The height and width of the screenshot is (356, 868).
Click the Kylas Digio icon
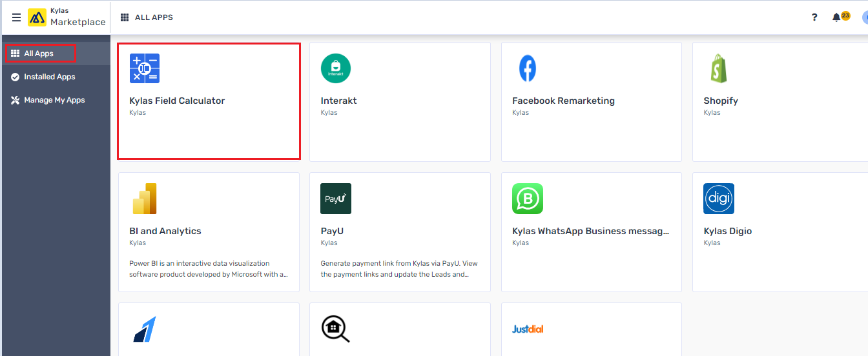(x=718, y=199)
